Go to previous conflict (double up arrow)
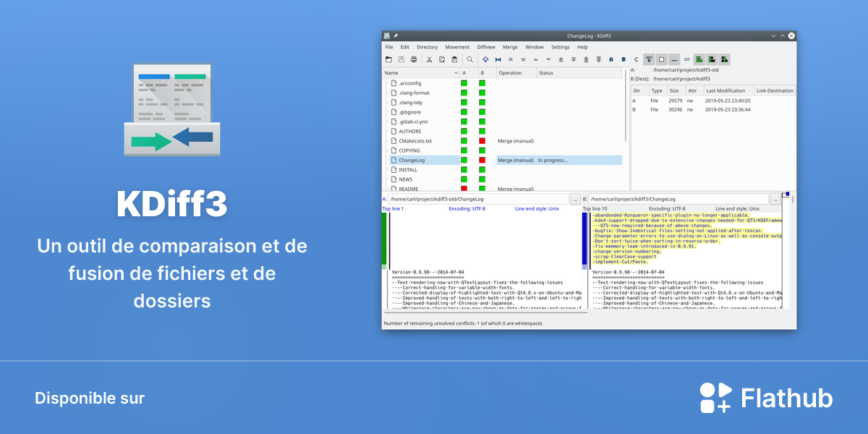This screenshot has height=434, width=868. (561, 59)
